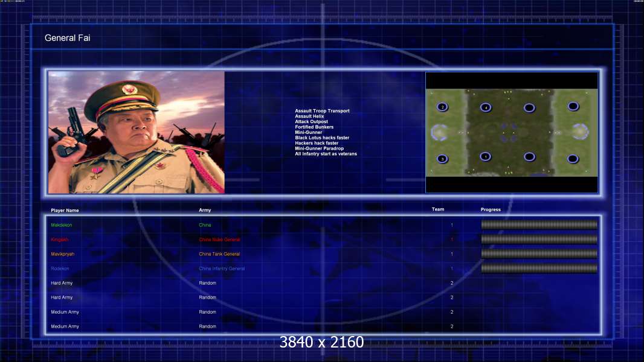Click the 'China Tank General' army entry
The width and height of the screenshot is (644, 362).
pyautogui.click(x=219, y=254)
